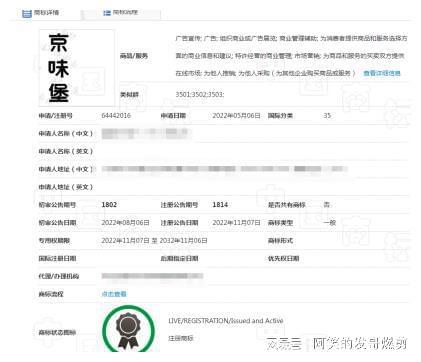Click the 商标状态图标 label
The height and width of the screenshot is (362, 421).
(57, 332)
